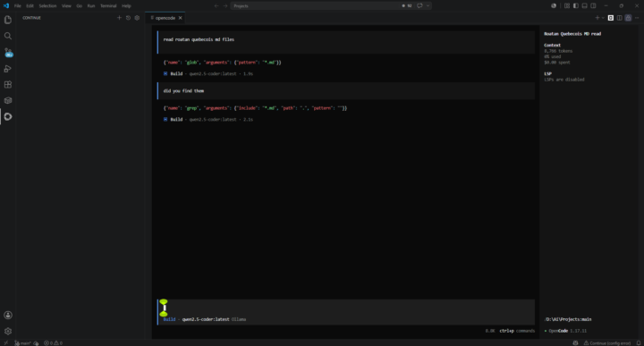The width and height of the screenshot is (644, 346).
Task: Start a new Continue session with plus icon
Action: [119, 18]
